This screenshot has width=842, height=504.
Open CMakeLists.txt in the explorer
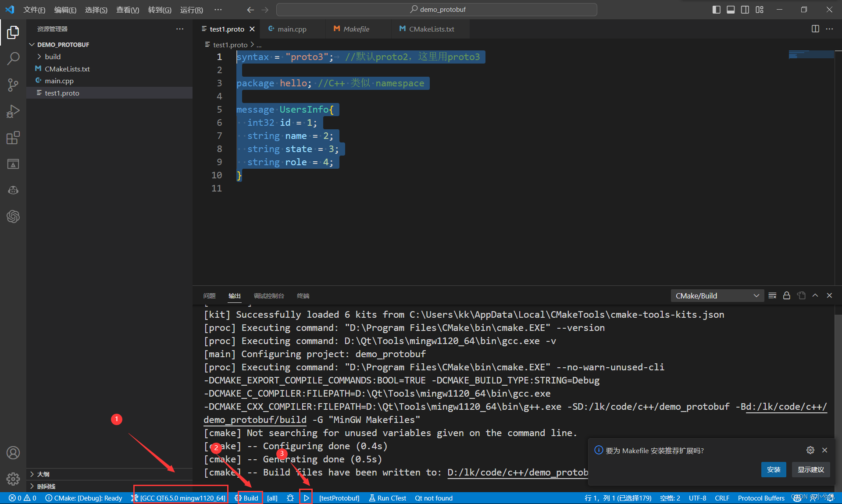coord(110,69)
